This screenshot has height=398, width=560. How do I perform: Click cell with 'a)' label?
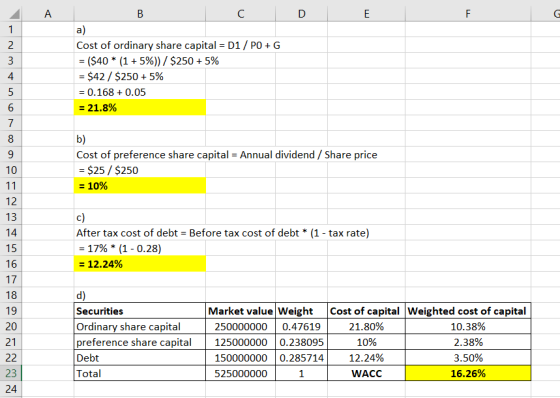coord(140,30)
